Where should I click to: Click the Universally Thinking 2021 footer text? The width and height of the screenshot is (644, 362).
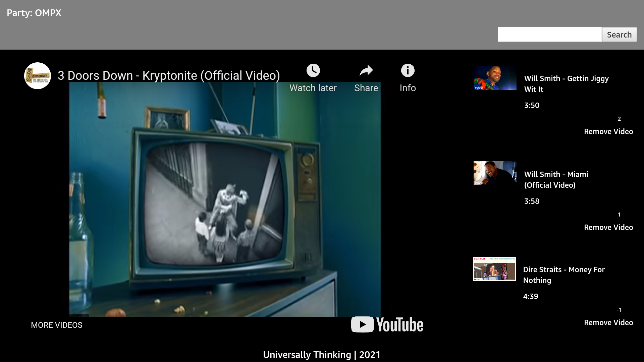pyautogui.click(x=322, y=355)
